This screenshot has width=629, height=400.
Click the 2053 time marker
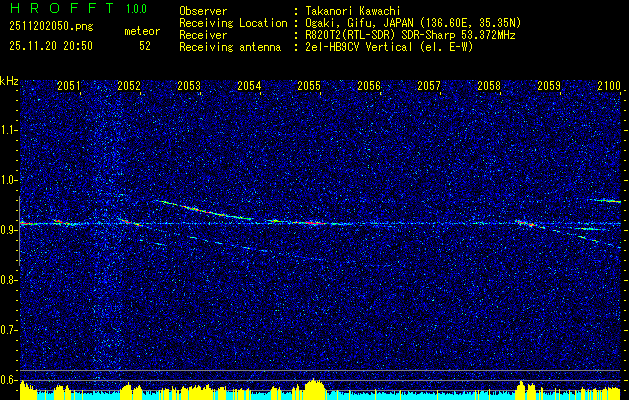tap(189, 85)
